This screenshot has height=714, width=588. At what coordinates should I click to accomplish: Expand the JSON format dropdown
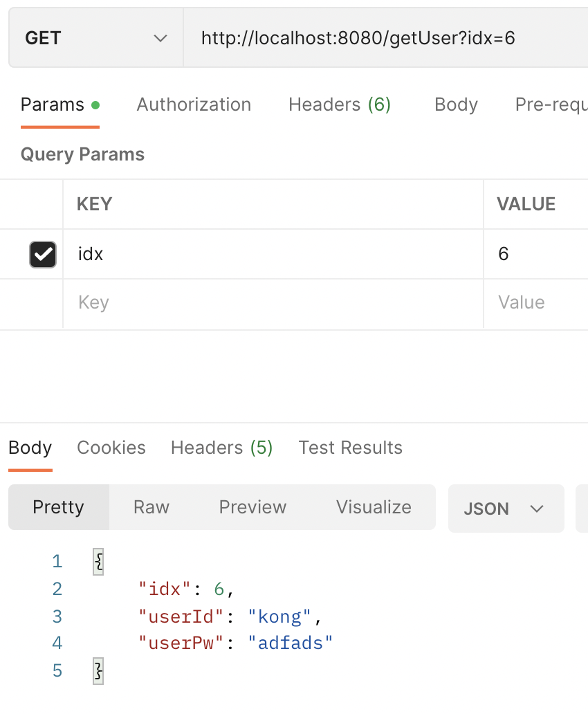[x=506, y=509]
